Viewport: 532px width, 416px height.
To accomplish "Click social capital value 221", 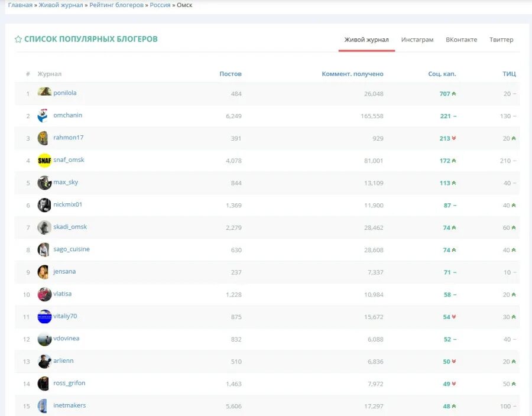I will coord(446,116).
